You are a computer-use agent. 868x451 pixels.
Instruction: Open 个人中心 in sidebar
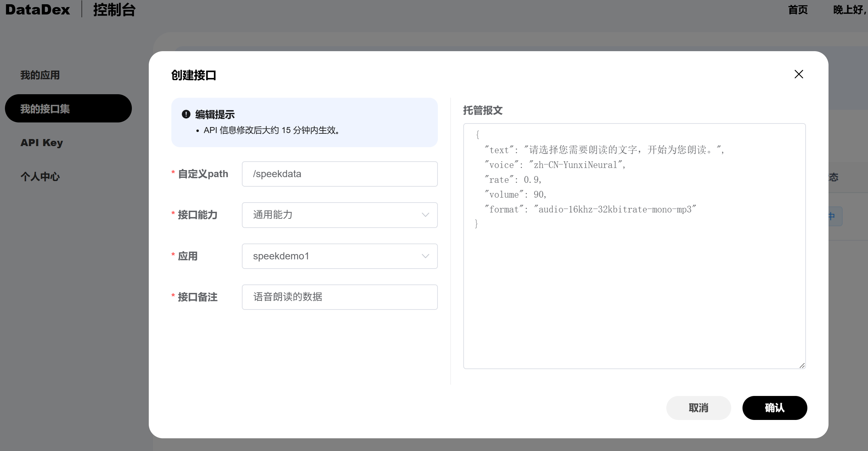[x=40, y=176]
